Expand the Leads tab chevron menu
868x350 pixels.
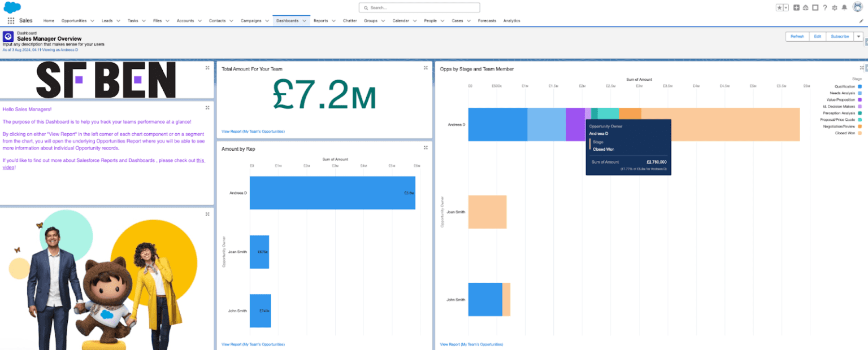coord(118,21)
